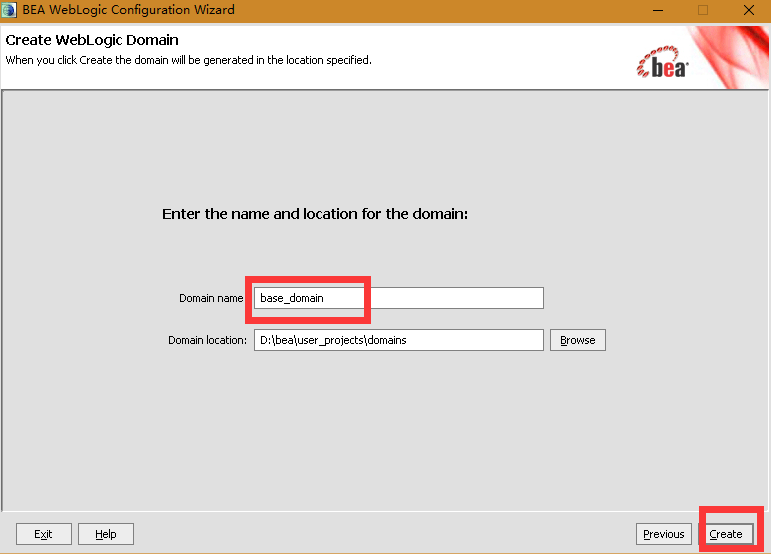Click the bea logo in header
This screenshot has height=554, width=771.
[x=662, y=62]
